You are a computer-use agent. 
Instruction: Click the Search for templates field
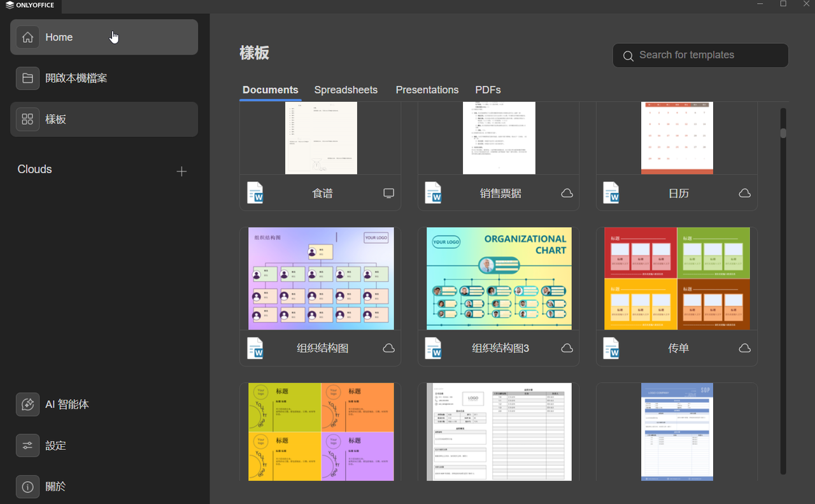[700, 55]
